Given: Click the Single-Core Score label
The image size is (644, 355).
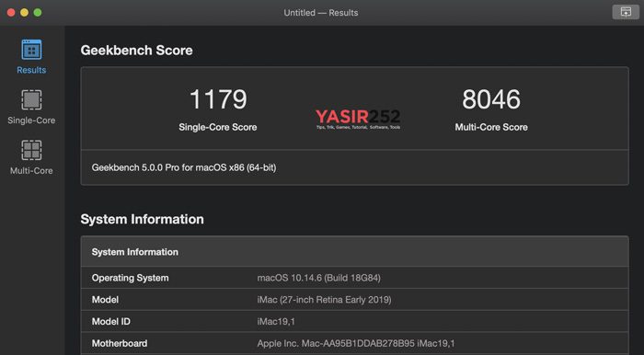Looking at the screenshot, I should click(x=218, y=127).
